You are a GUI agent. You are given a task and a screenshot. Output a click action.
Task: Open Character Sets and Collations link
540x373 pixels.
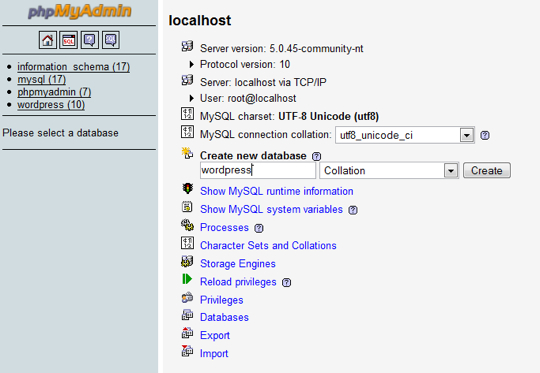click(x=268, y=246)
